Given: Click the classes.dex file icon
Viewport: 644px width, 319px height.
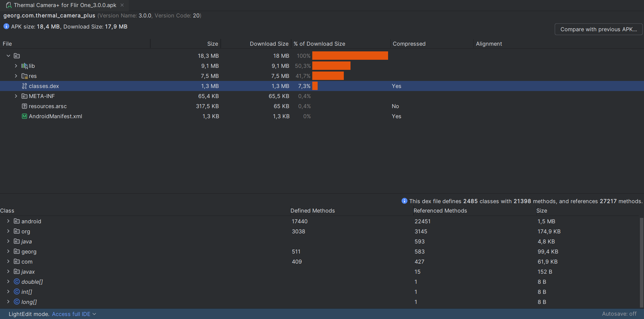Looking at the screenshot, I should click(24, 86).
